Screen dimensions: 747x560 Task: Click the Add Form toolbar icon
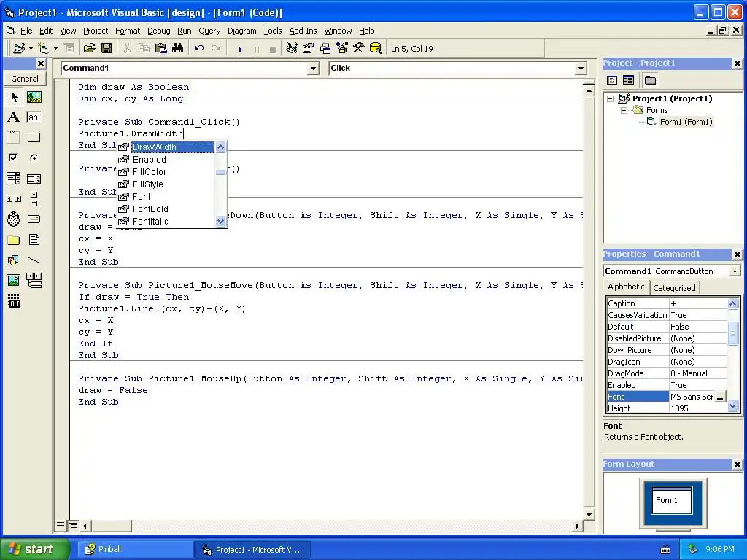43,48
